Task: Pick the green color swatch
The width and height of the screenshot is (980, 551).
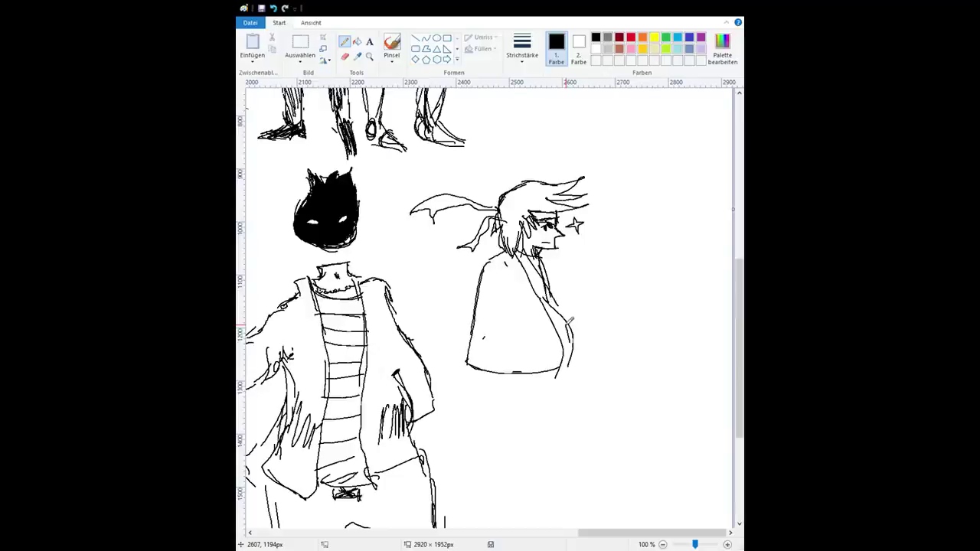Action: (665, 37)
